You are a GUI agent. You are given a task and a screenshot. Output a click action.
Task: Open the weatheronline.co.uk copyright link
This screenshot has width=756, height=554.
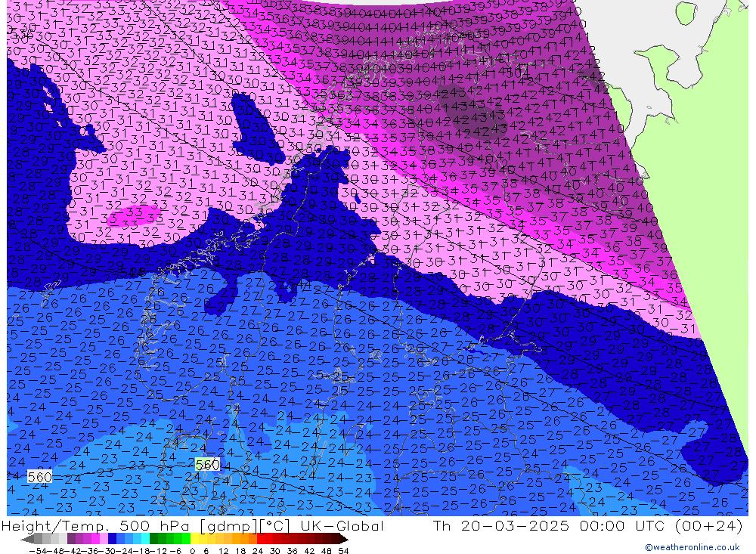[692, 547]
